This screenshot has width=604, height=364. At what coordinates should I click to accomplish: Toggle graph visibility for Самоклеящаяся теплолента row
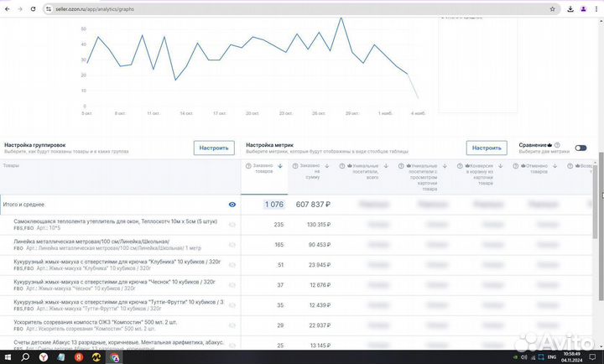pyautogui.click(x=232, y=224)
